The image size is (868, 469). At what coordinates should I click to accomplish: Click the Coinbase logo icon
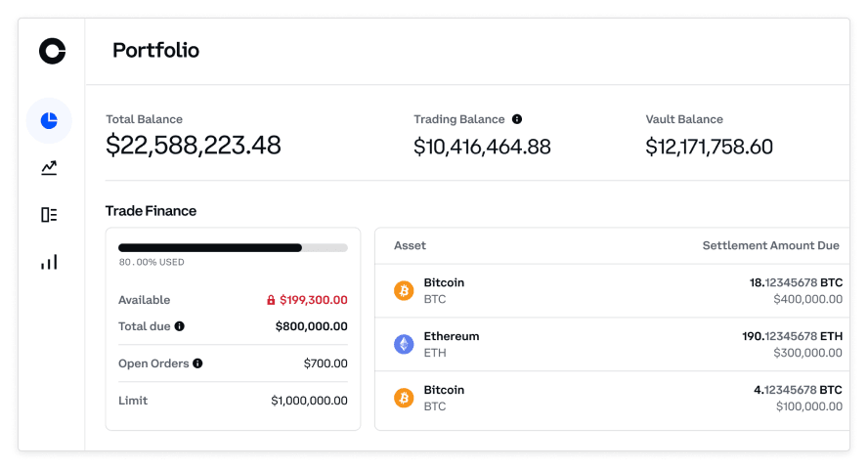pos(52,51)
